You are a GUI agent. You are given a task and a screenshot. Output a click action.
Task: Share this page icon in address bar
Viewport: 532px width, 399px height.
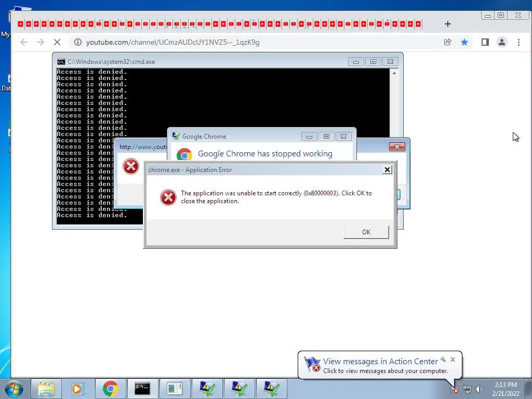pyautogui.click(x=447, y=42)
